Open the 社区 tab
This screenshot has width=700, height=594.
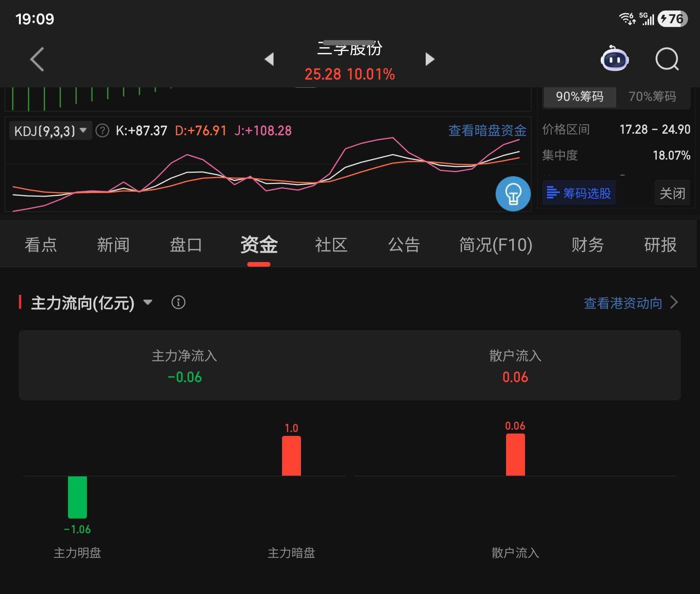point(331,245)
